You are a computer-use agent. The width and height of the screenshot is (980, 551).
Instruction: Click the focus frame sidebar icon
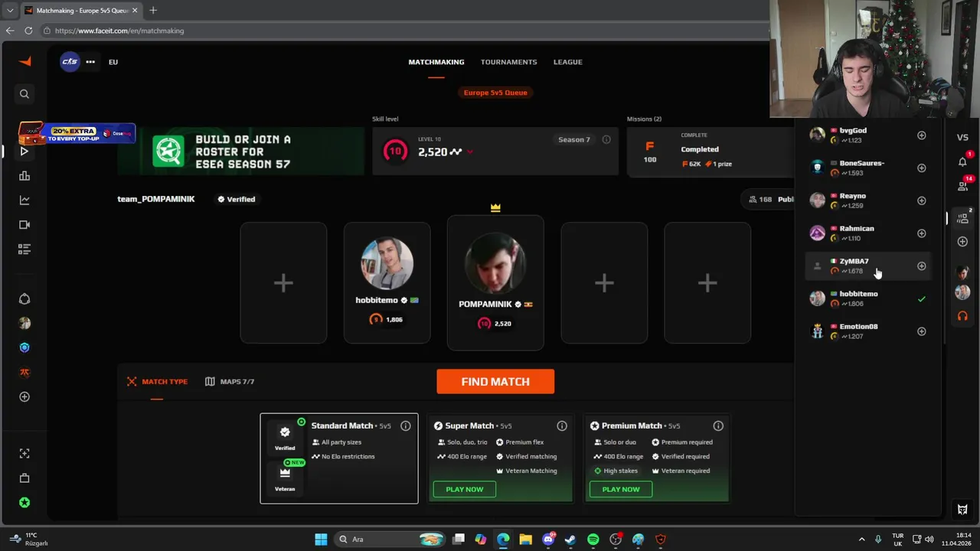tap(24, 454)
